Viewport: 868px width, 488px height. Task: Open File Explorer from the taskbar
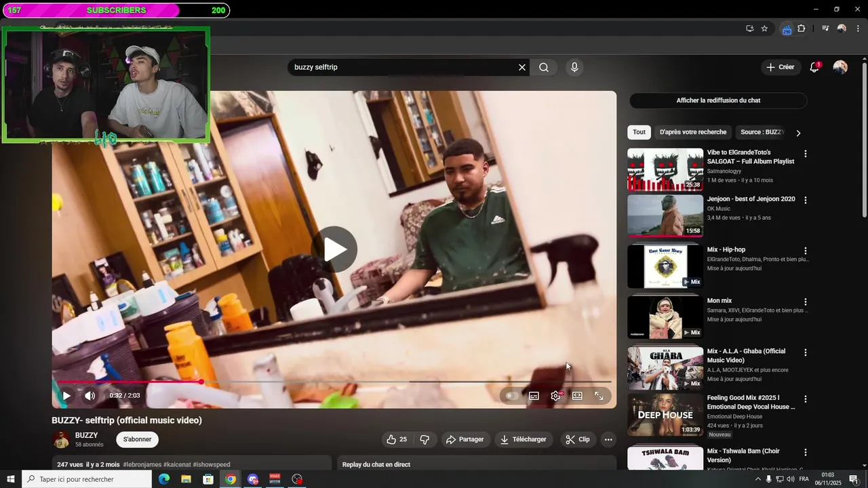[186, 479]
